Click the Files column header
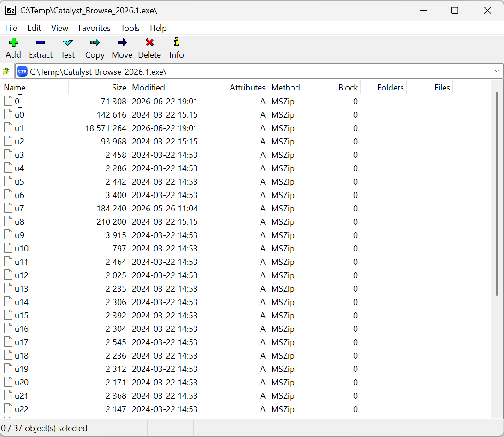The height and width of the screenshot is (437, 504). pos(430,88)
